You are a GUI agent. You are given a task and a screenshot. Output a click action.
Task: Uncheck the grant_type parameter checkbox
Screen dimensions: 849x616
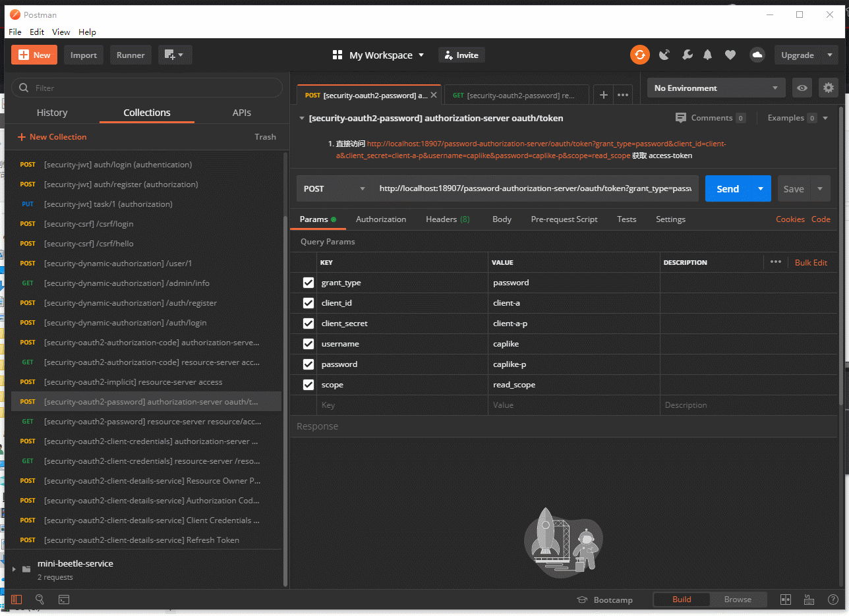pyautogui.click(x=308, y=283)
